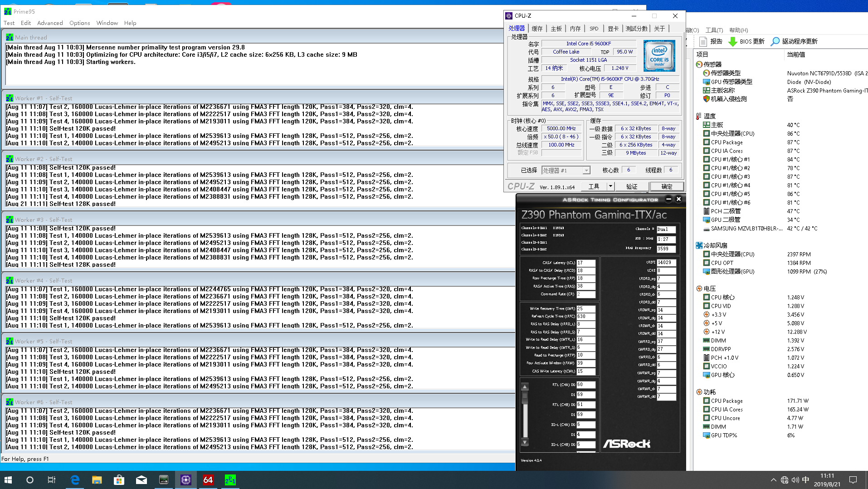This screenshot has height=489, width=868.
Task: Open the Options menu in Prime95
Action: [x=79, y=23]
